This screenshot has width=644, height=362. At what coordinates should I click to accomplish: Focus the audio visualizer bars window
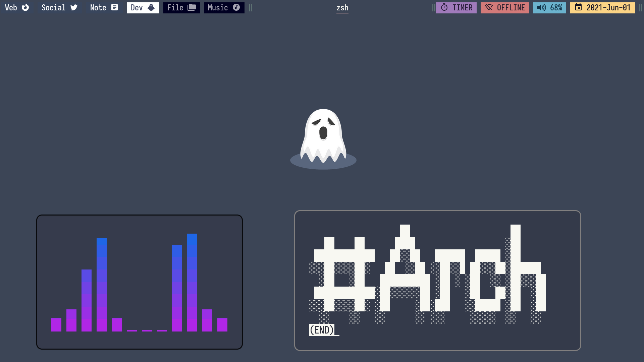click(x=139, y=282)
